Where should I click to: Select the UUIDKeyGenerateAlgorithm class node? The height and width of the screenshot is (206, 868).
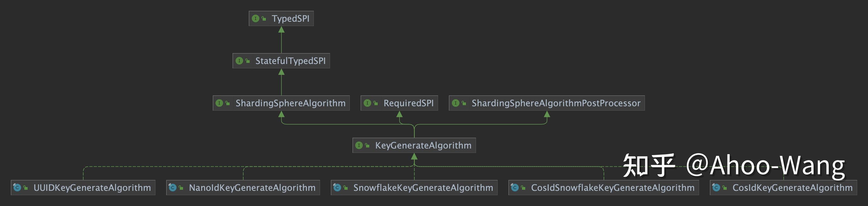click(x=92, y=188)
